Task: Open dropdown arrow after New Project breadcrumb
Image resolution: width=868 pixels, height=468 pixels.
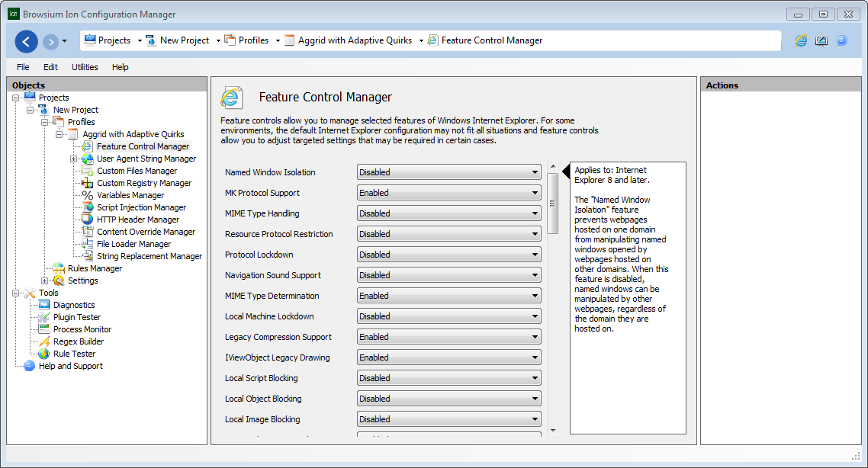Action: click(x=218, y=40)
